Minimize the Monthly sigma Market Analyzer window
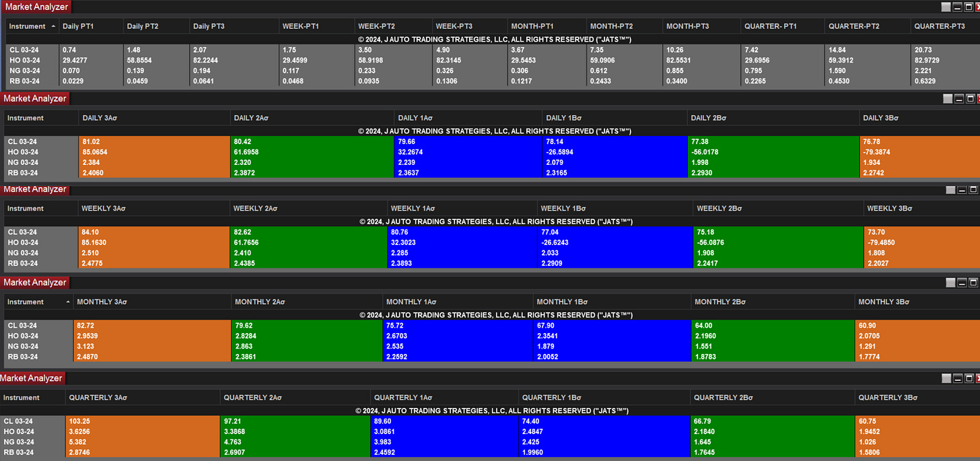The height and width of the screenshot is (461, 980). [x=963, y=283]
